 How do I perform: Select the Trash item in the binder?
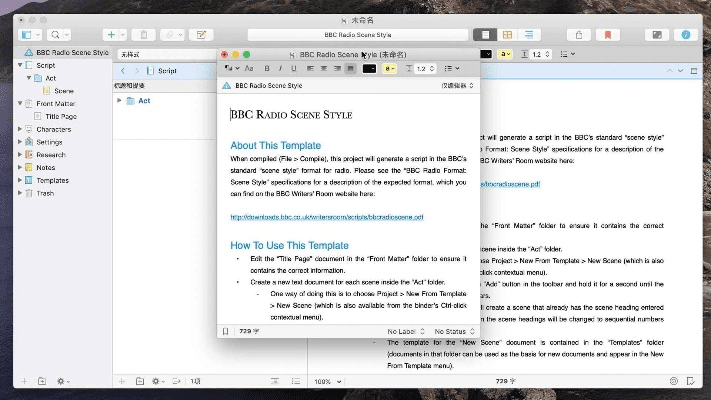[46, 193]
